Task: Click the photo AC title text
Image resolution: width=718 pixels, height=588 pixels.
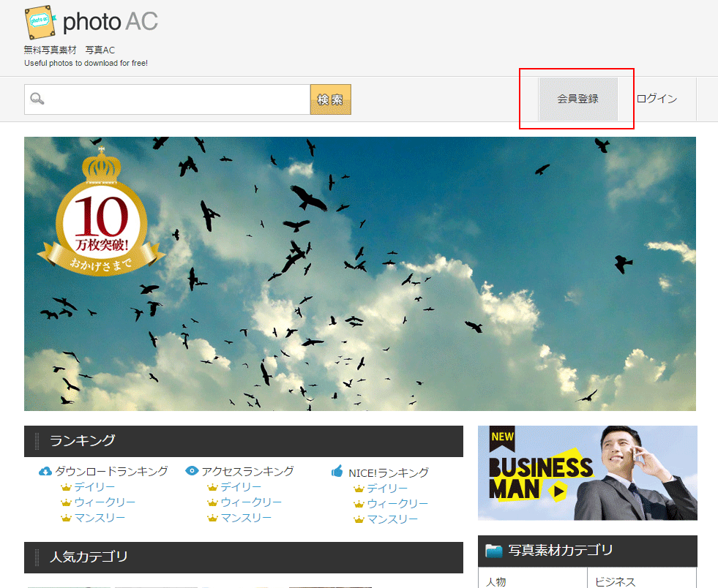Action: pyautogui.click(x=111, y=22)
